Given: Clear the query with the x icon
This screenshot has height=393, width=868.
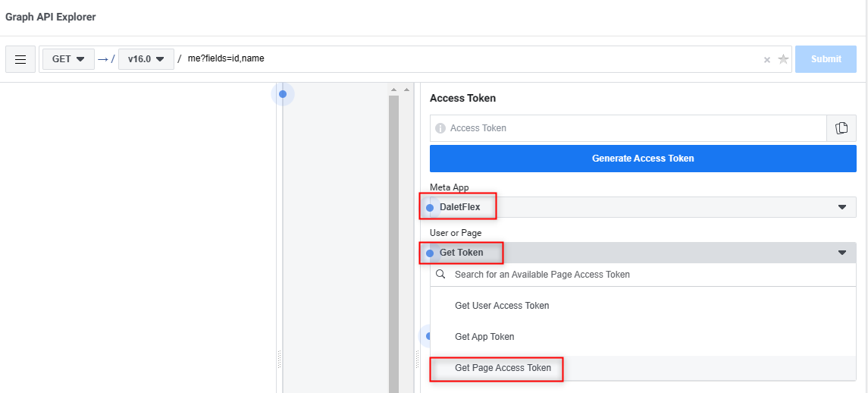Looking at the screenshot, I should click(766, 60).
